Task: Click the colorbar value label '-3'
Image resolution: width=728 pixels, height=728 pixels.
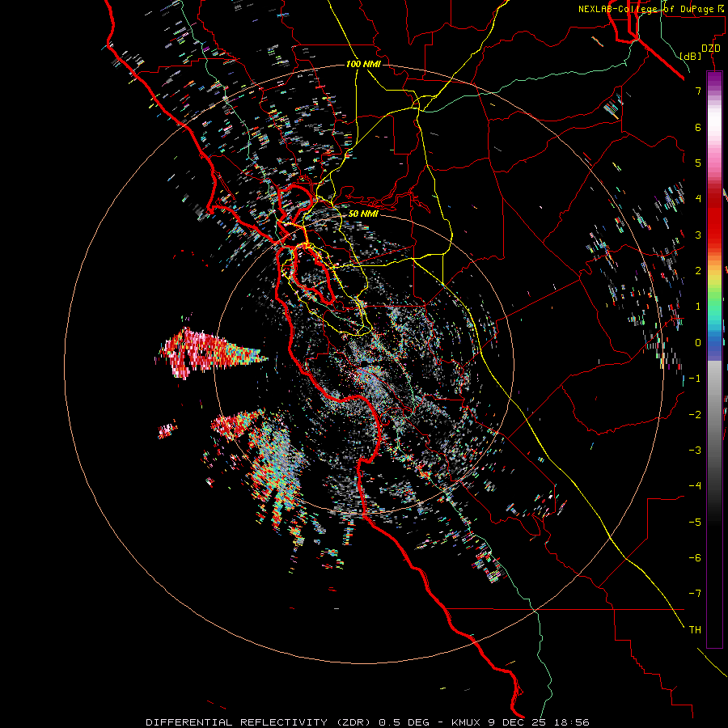Action: (x=695, y=451)
